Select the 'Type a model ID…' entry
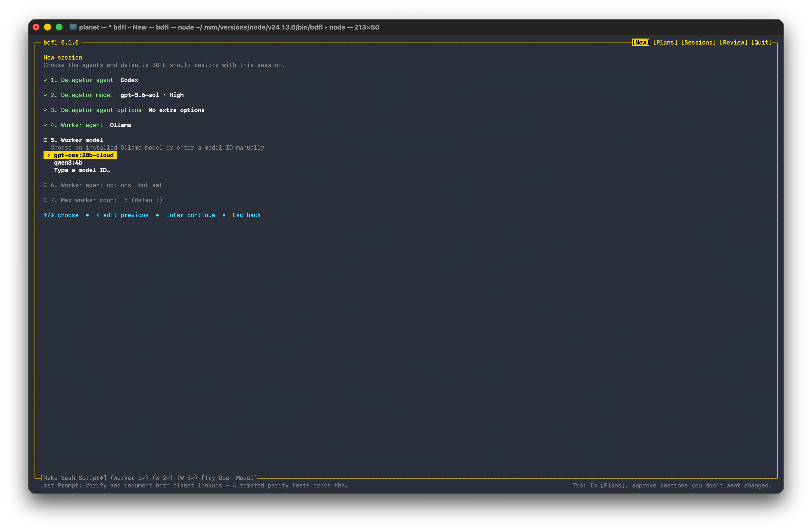Viewport: 812px width, 531px height. (x=82, y=170)
